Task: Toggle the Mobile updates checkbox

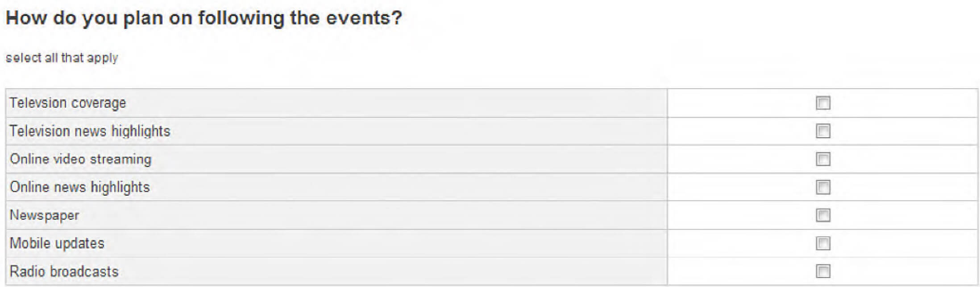Action: 822,243
